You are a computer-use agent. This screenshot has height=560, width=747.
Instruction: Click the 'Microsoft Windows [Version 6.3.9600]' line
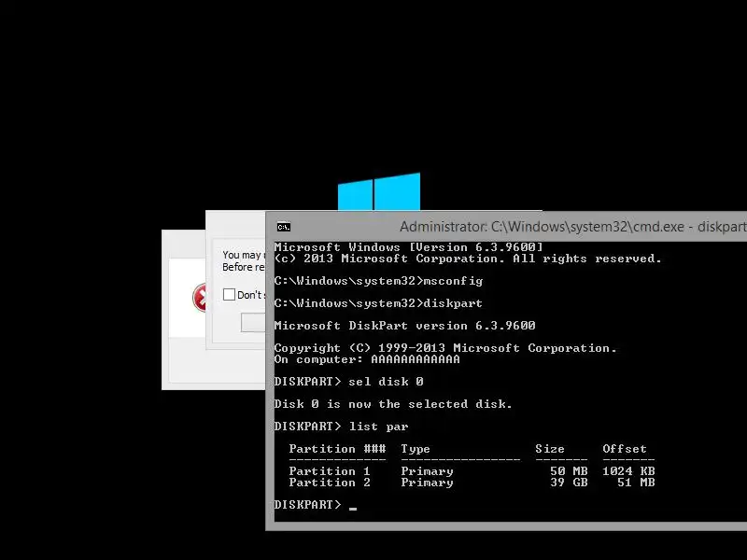point(408,246)
